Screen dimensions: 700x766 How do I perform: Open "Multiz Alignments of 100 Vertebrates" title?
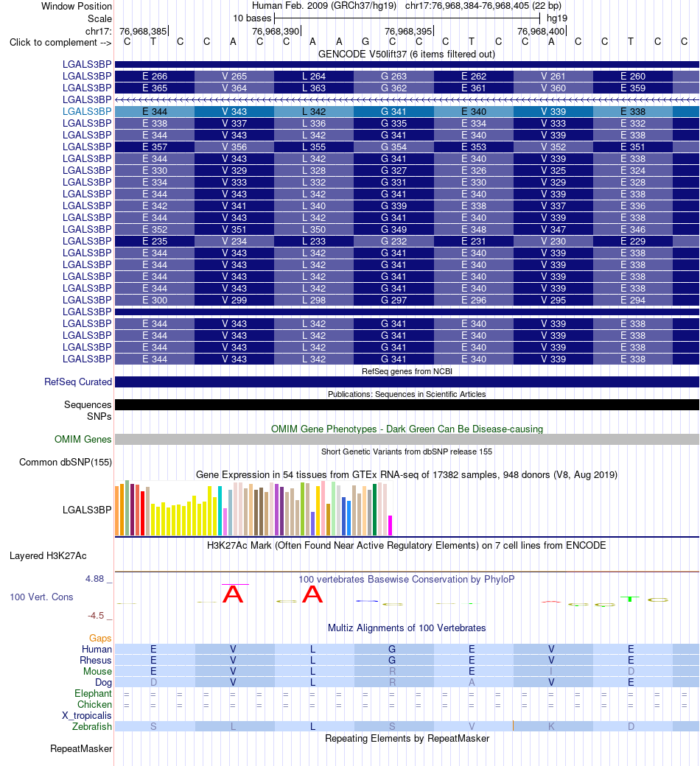coord(407,628)
